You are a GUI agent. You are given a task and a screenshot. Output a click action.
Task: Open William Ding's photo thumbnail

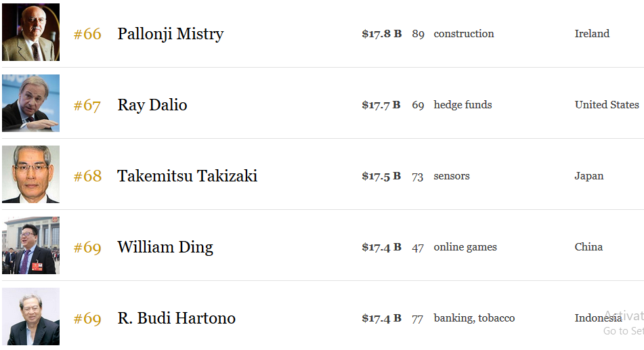(x=30, y=245)
